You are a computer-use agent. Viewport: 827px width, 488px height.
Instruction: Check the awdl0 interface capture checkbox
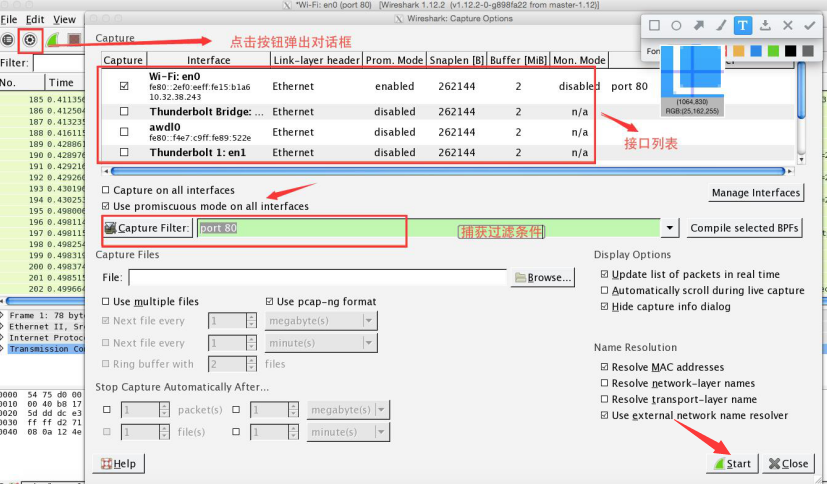coord(124,131)
